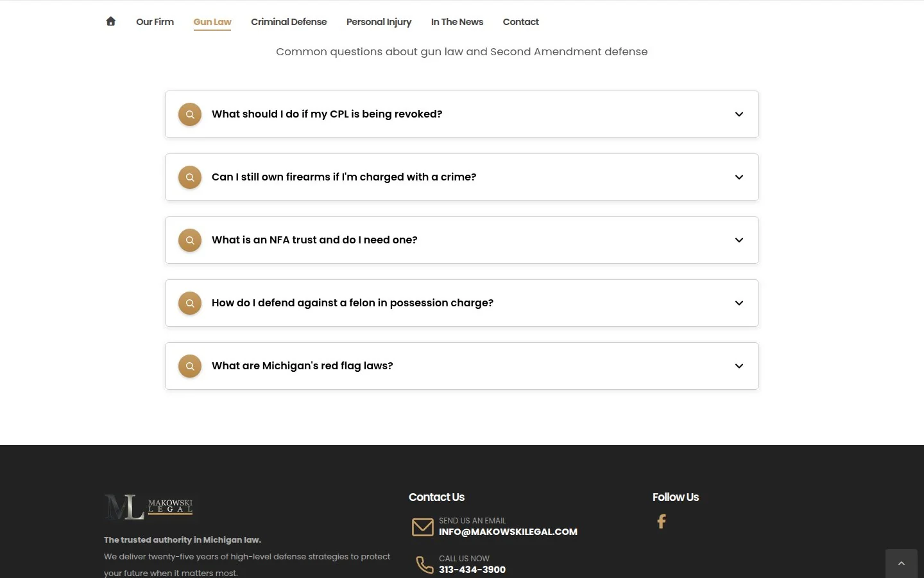Screen dimensions: 924x578
Task: Expand chevron for firearms charged with crime
Action: pos(739,177)
